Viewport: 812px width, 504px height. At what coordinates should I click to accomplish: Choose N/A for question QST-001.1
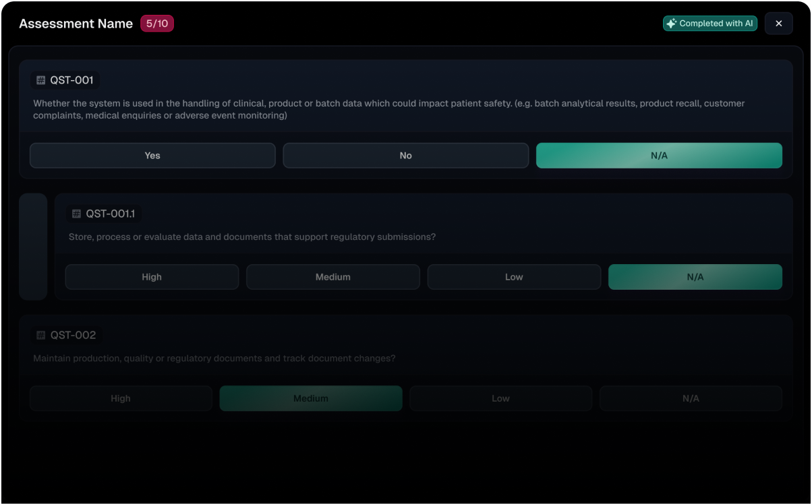click(x=695, y=277)
